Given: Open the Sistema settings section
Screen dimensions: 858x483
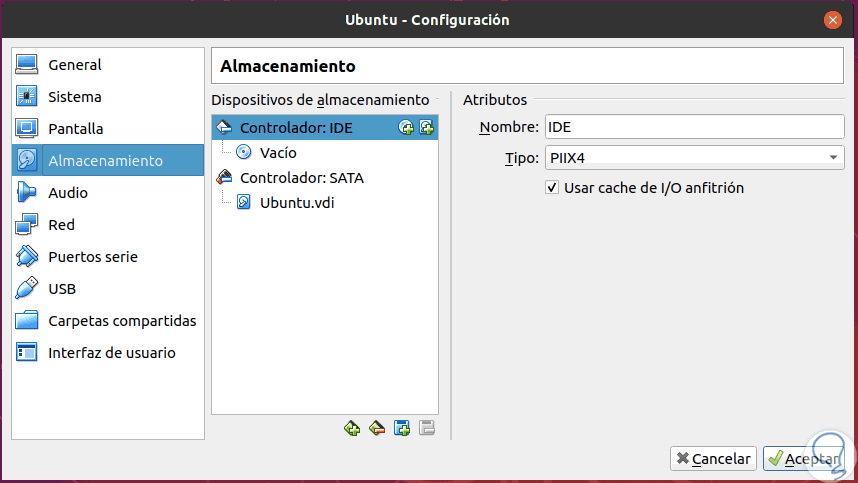Looking at the screenshot, I should point(75,97).
